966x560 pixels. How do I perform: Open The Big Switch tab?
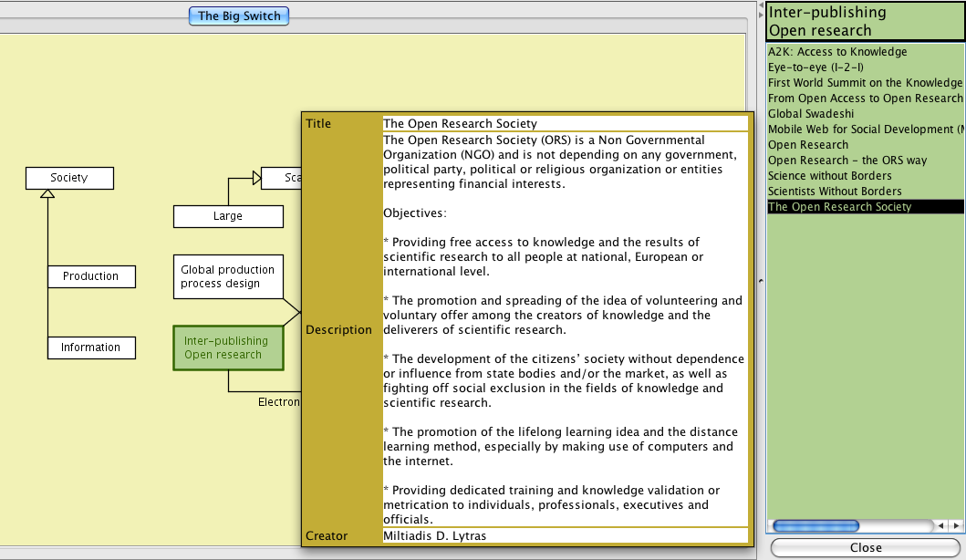click(239, 16)
